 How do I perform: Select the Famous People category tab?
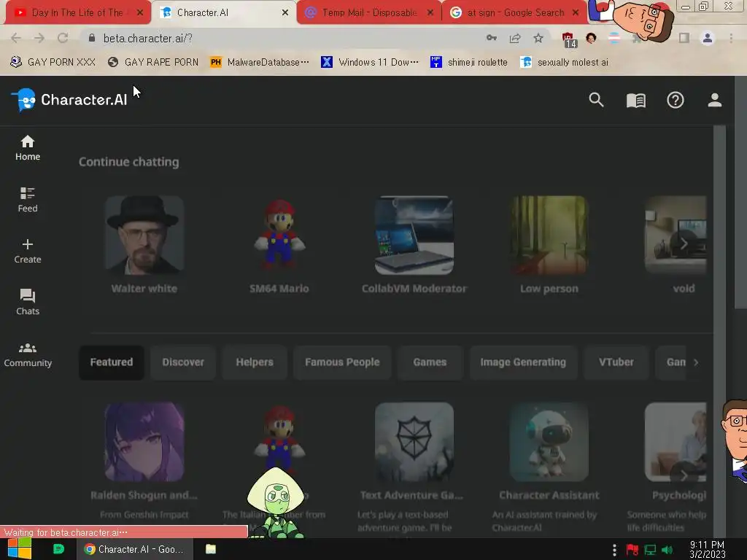click(342, 362)
